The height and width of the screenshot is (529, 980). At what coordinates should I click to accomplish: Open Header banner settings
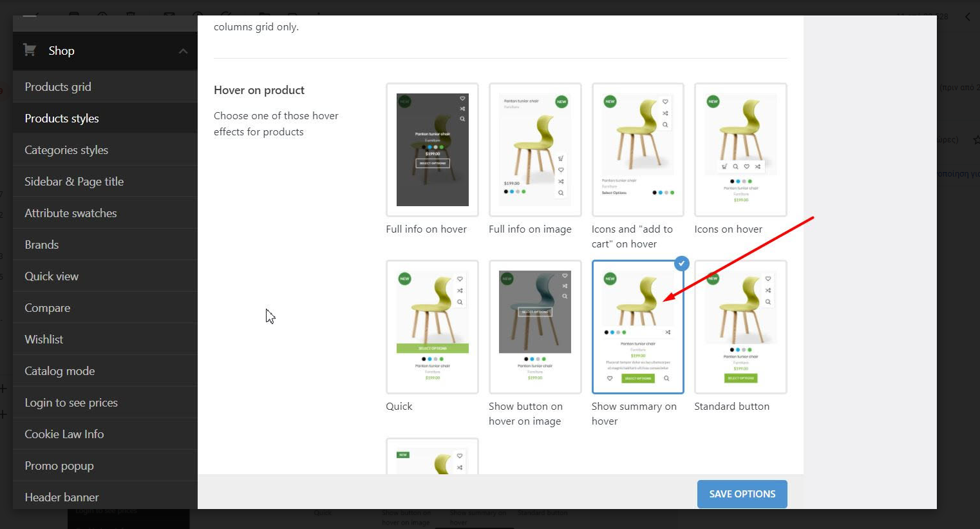pyautogui.click(x=105, y=496)
